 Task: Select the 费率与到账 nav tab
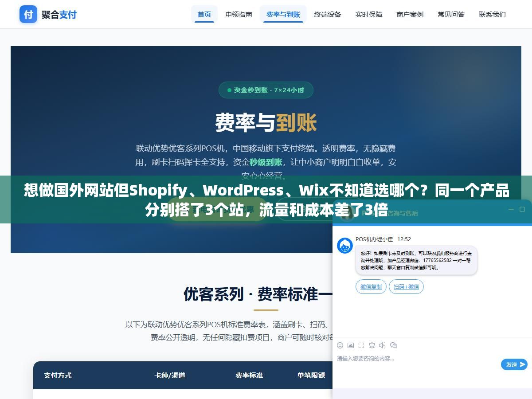click(283, 14)
